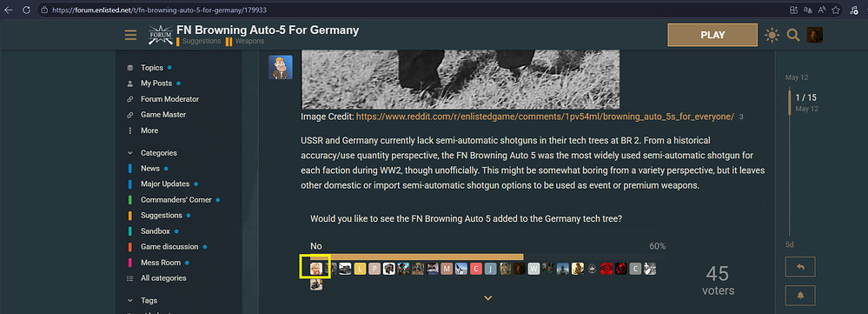Click the skull voter avatar

[x=592, y=269]
